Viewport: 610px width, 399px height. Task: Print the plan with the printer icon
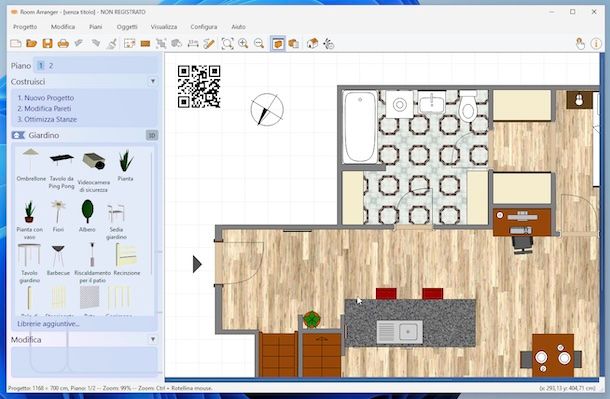63,44
